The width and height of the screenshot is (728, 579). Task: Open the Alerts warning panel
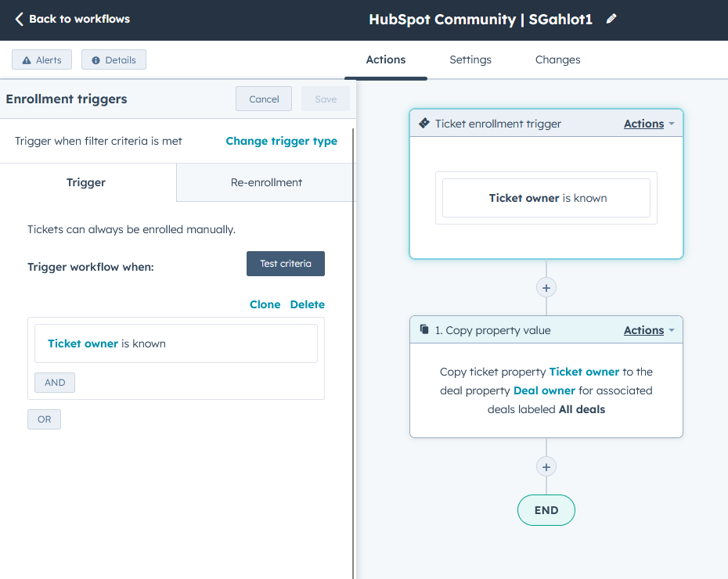click(41, 59)
